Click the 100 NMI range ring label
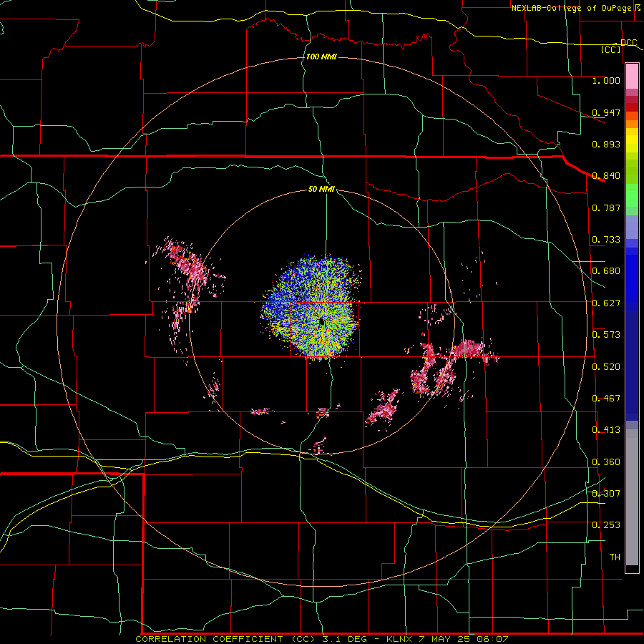Viewport: 644px width, 644px height. click(321, 57)
